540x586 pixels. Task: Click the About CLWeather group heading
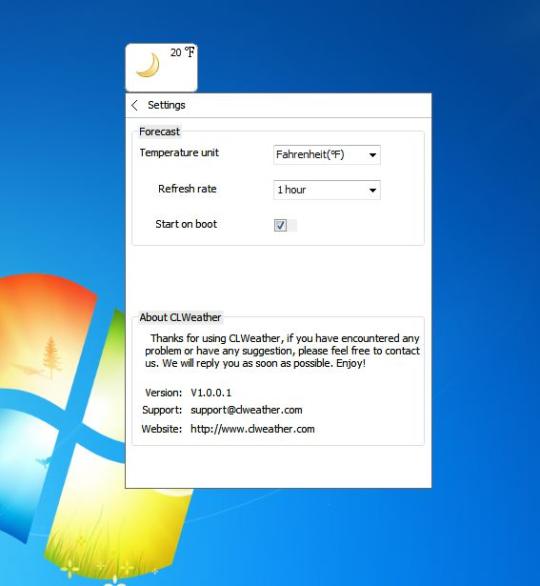tap(180, 317)
